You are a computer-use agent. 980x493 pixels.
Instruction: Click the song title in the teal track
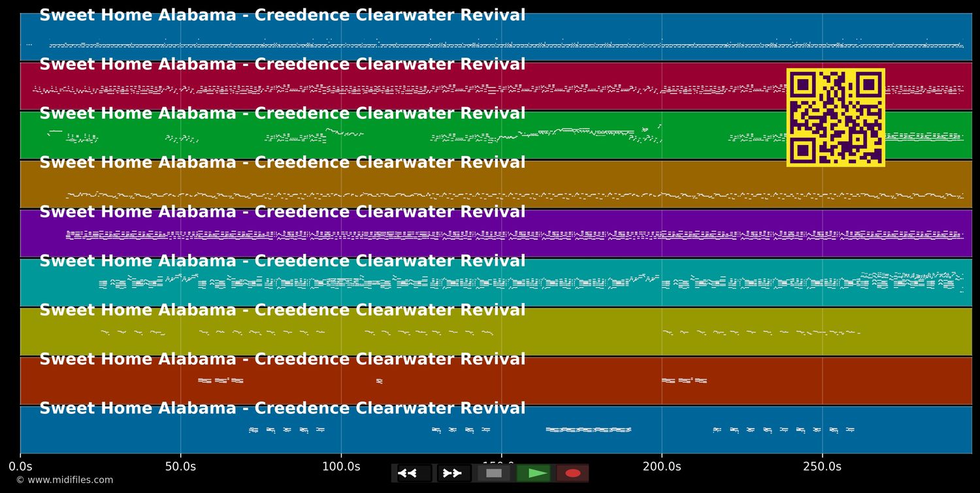click(282, 261)
